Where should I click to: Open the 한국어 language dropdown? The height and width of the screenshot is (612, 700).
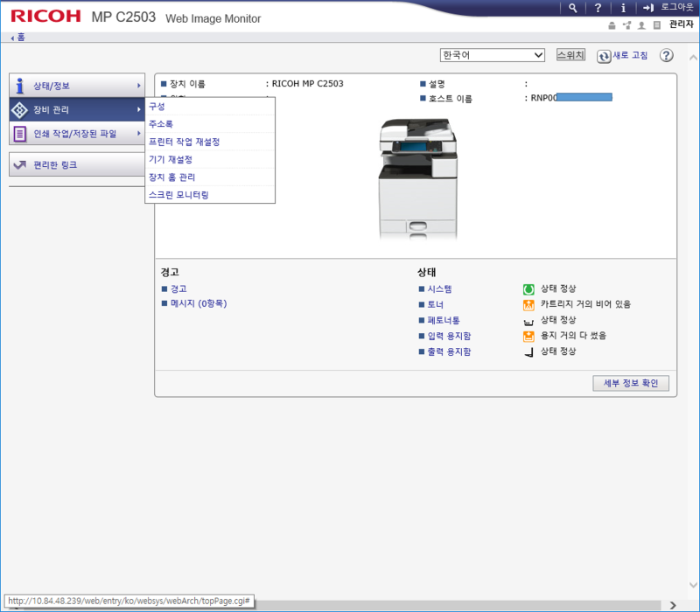492,55
